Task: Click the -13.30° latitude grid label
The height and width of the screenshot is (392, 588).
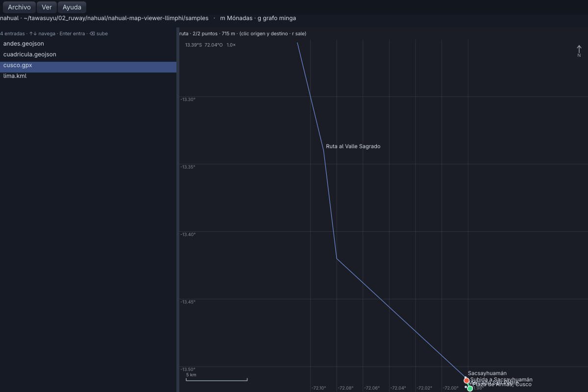Action: [188, 99]
